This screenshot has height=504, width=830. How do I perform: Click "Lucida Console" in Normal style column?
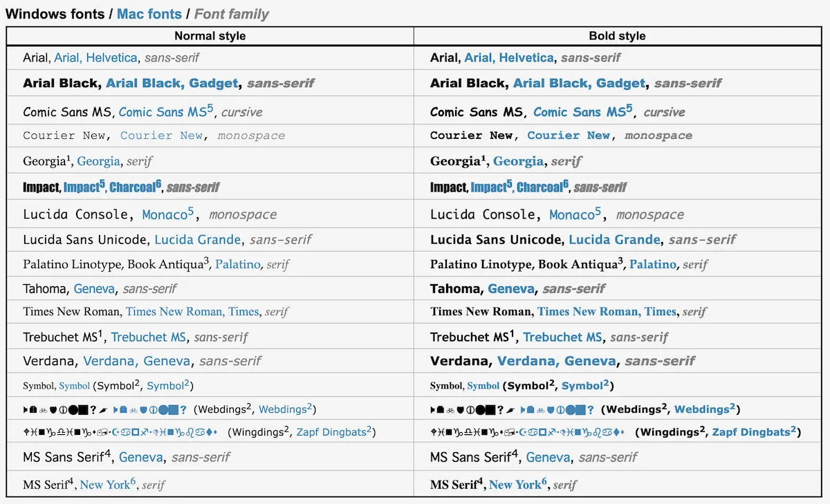pyautogui.click(x=75, y=214)
